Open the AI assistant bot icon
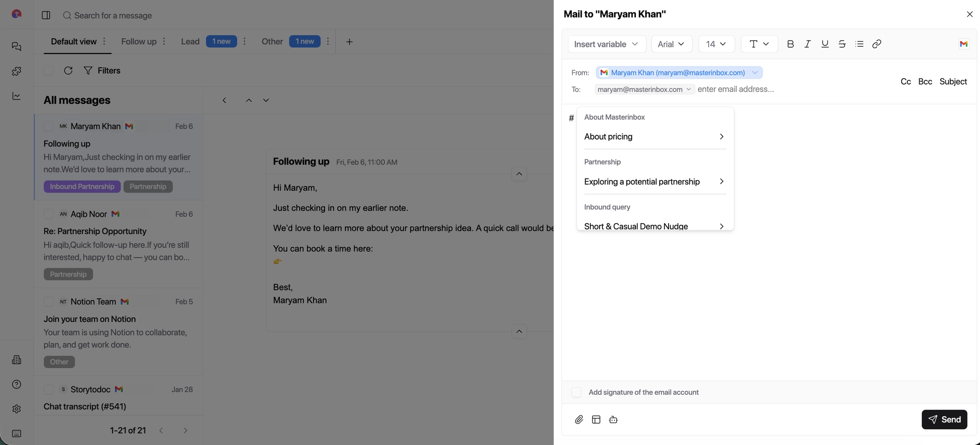Viewport: 980px width, 445px height. [x=613, y=419]
